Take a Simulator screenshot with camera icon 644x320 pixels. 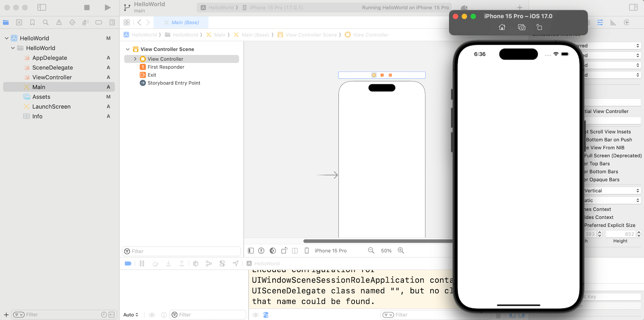point(521,27)
